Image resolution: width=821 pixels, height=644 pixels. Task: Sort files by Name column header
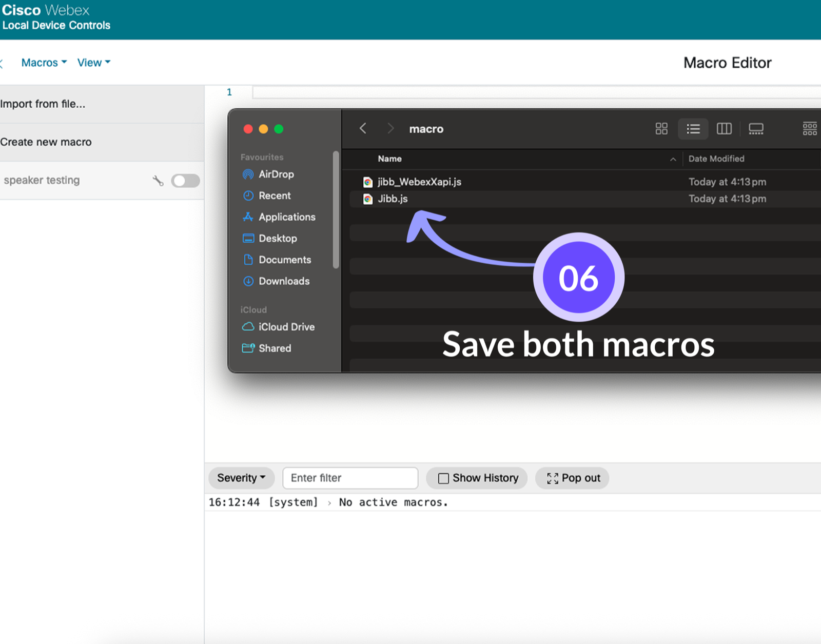[x=390, y=159]
